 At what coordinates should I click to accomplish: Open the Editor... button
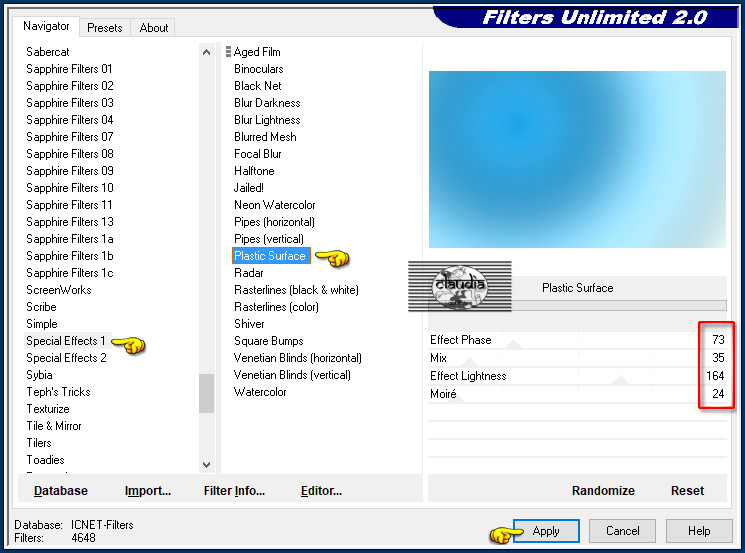click(321, 490)
